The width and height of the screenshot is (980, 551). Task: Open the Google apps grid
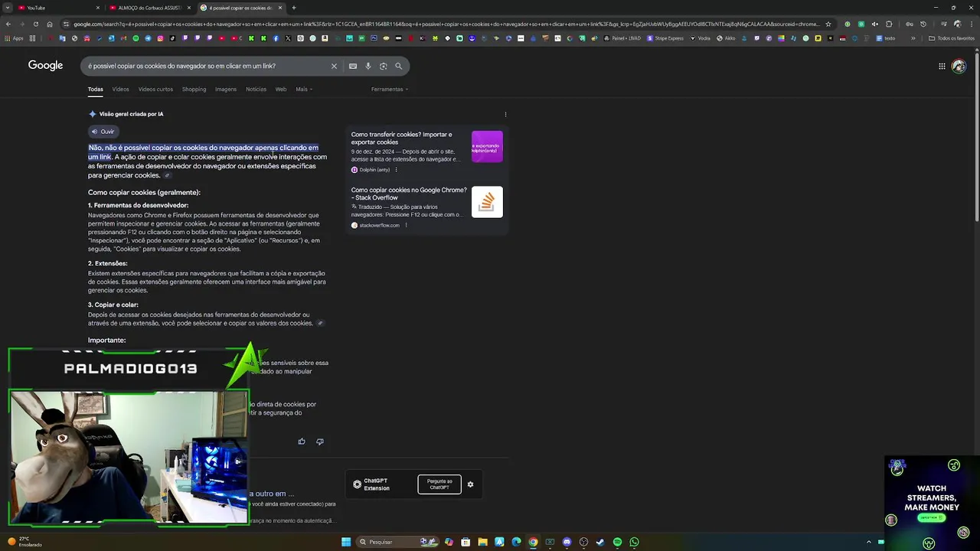[x=942, y=66]
